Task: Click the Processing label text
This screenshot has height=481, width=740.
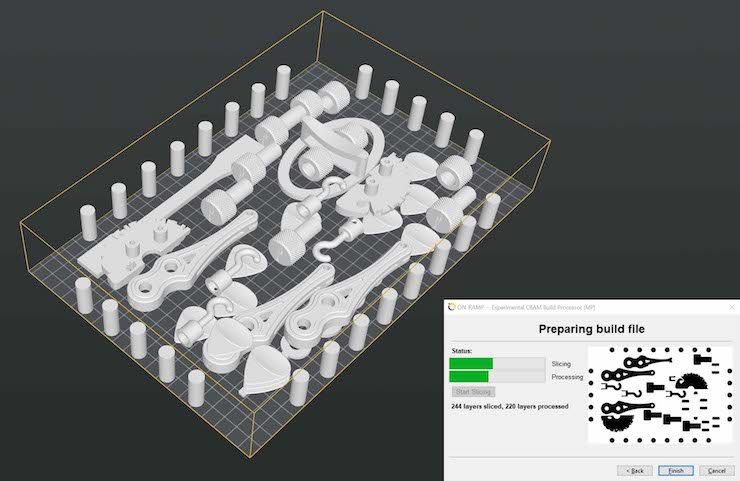Action: click(567, 377)
